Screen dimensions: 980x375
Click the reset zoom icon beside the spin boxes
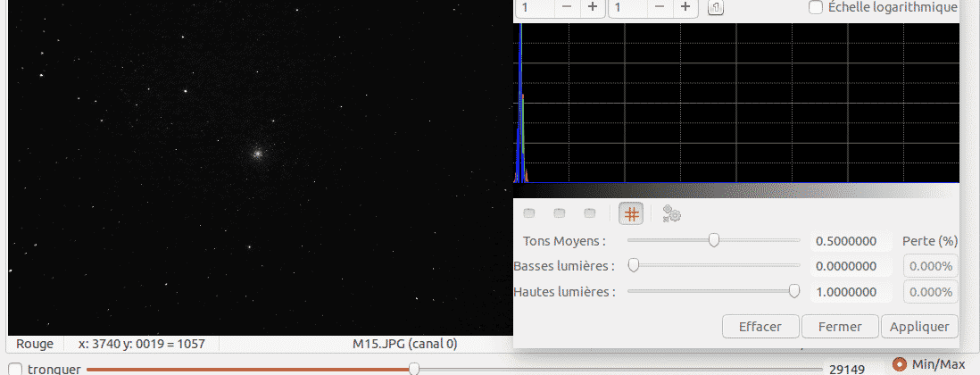point(716,7)
